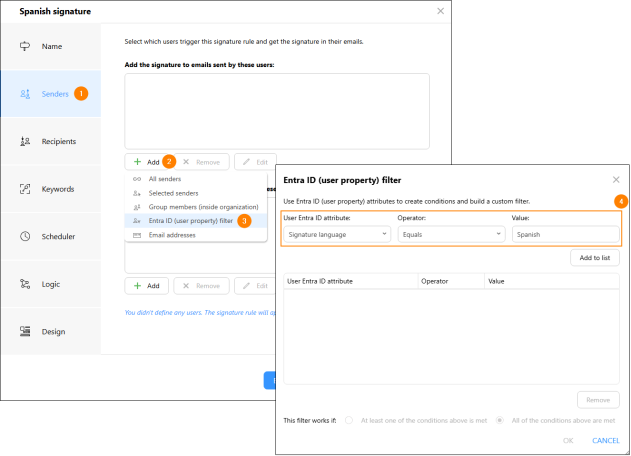Click the User Entra ID attribute column header

351,281
